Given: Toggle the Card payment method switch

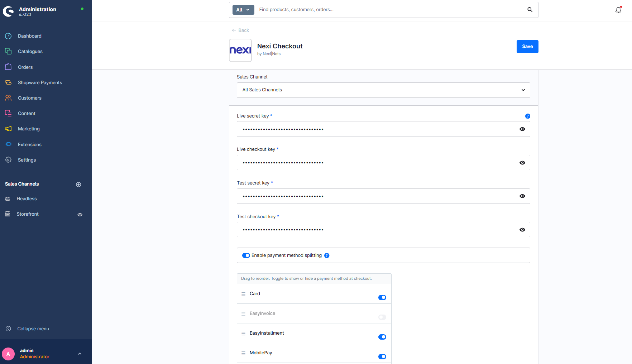Looking at the screenshot, I should pos(382,297).
